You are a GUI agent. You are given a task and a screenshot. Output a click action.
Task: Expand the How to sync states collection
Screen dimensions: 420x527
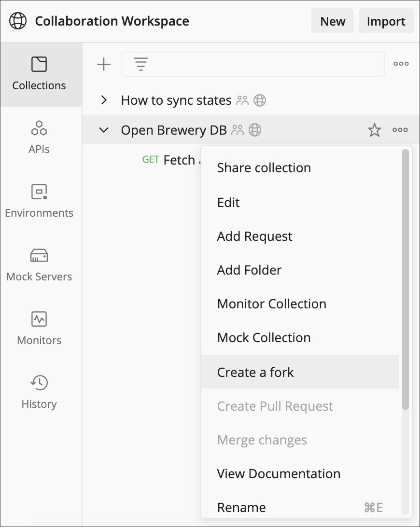coord(104,100)
